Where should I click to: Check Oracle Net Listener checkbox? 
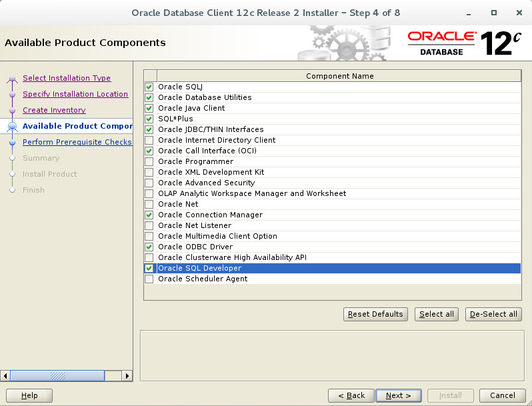click(x=149, y=226)
